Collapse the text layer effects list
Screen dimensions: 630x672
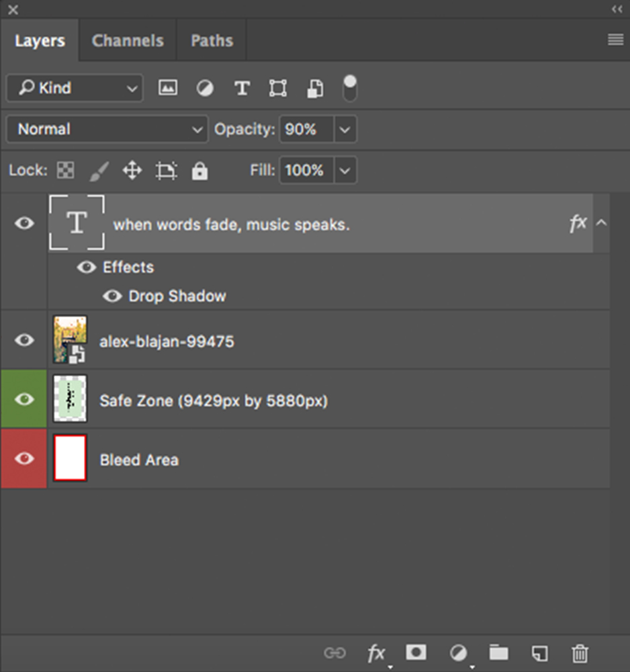pos(601,223)
